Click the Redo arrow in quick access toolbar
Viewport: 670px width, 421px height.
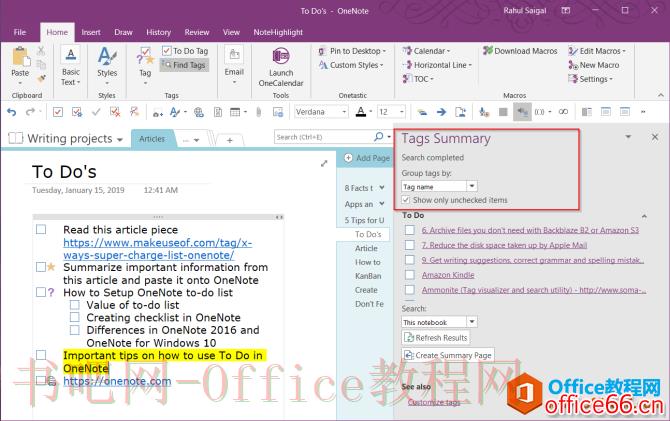click(x=30, y=112)
